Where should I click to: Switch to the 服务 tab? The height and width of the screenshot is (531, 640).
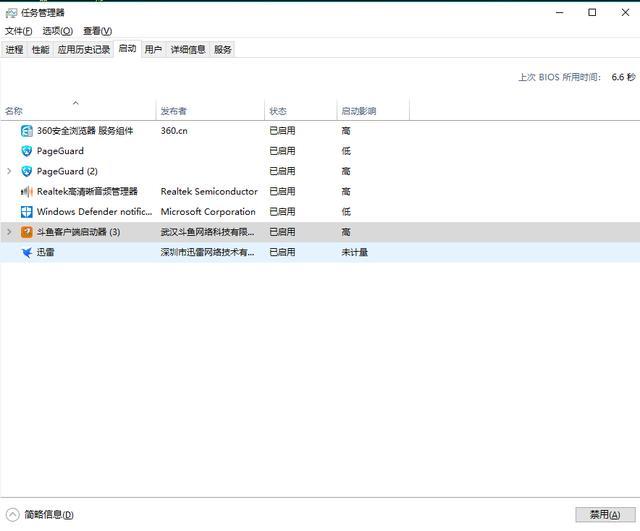(x=222, y=50)
